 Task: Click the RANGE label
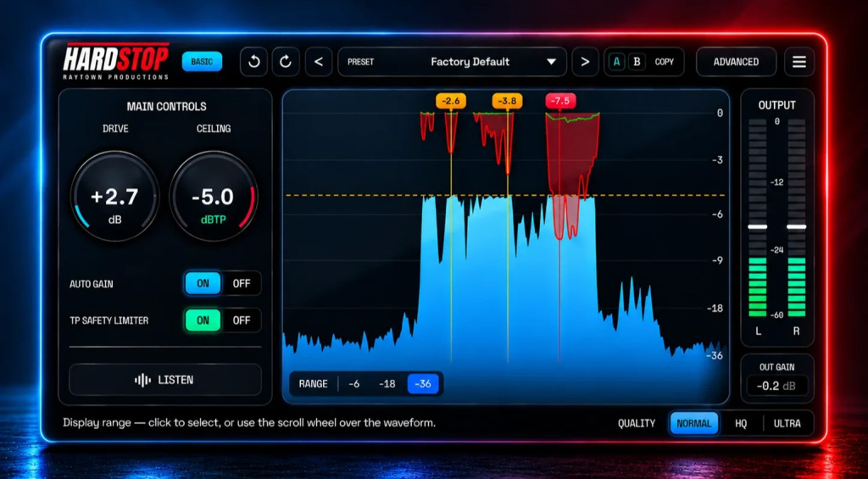click(x=314, y=384)
